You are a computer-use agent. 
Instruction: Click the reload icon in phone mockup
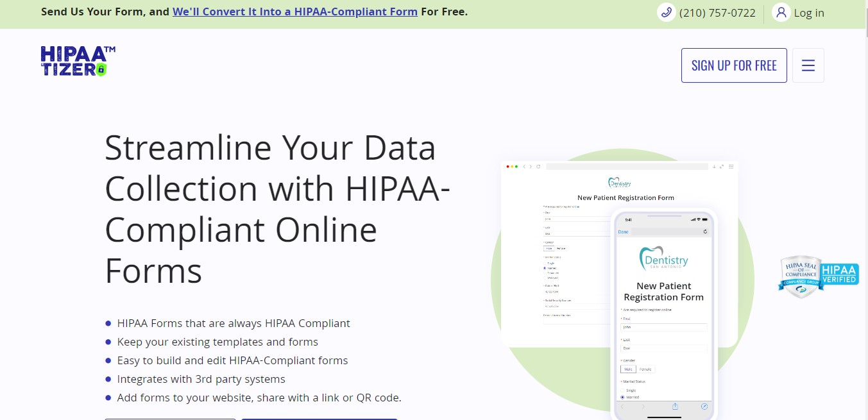coord(705,231)
